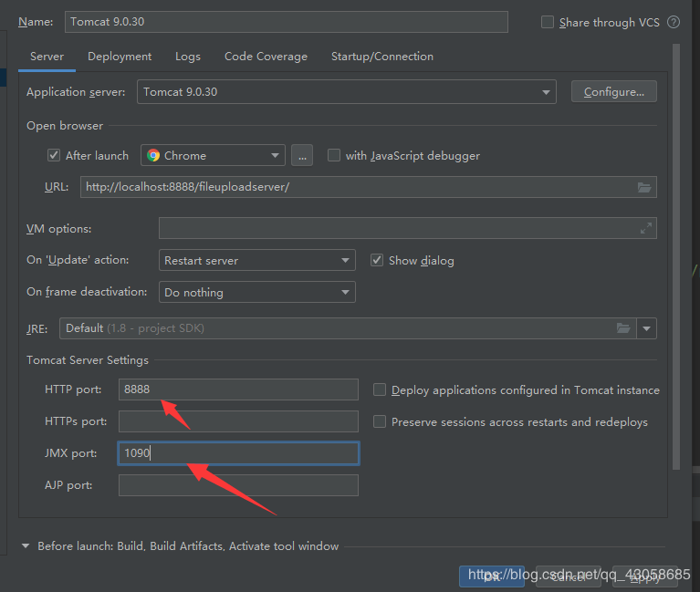Click in the HTTPs port field
Image resolution: width=700 pixels, height=592 pixels.
[238, 421]
